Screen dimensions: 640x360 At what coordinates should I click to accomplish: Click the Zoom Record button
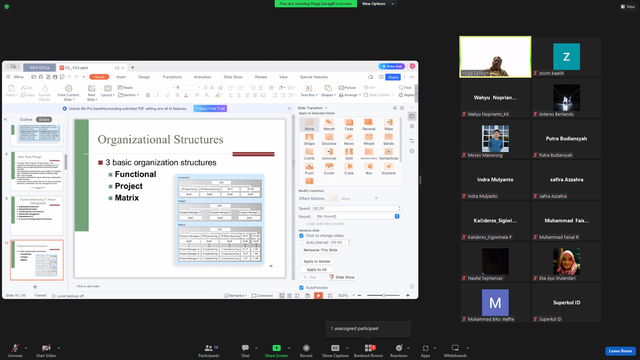tap(306, 350)
